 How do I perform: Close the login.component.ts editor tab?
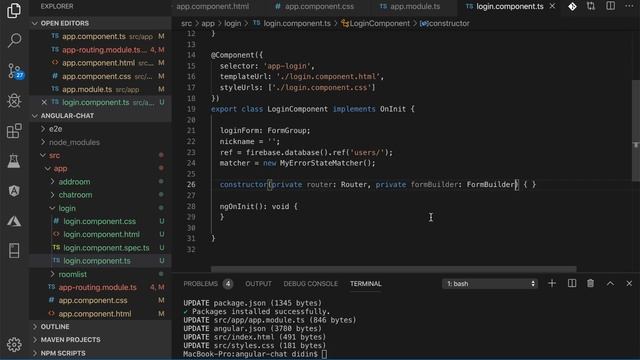tap(552, 6)
